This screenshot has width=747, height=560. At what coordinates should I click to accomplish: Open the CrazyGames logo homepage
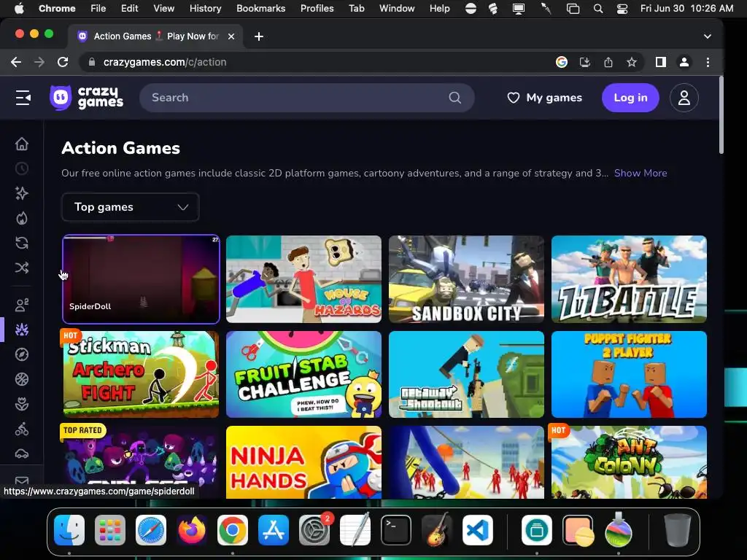86,98
